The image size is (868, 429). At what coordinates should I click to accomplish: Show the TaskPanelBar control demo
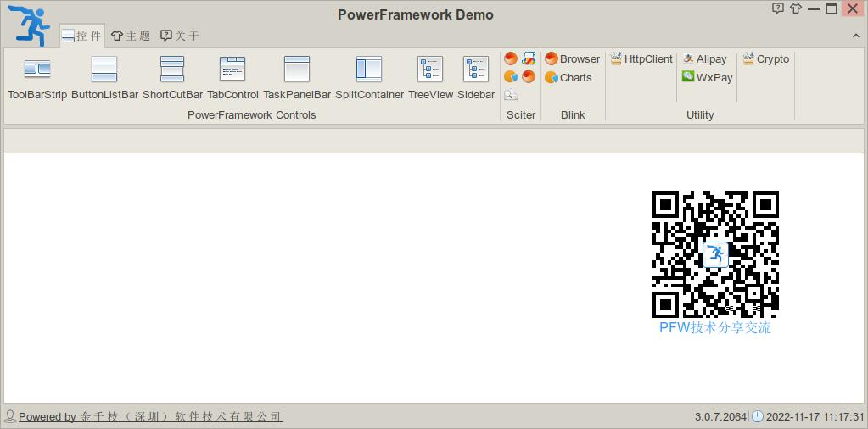297,77
